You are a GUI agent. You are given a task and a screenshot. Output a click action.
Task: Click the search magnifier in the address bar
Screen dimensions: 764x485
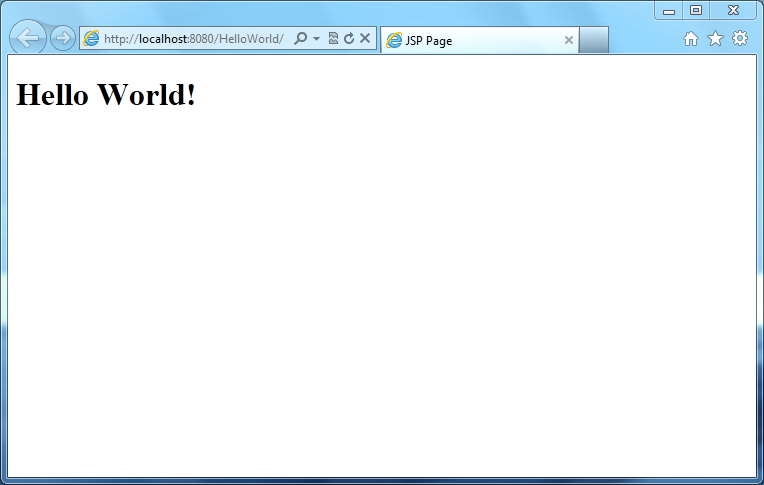[x=301, y=38]
